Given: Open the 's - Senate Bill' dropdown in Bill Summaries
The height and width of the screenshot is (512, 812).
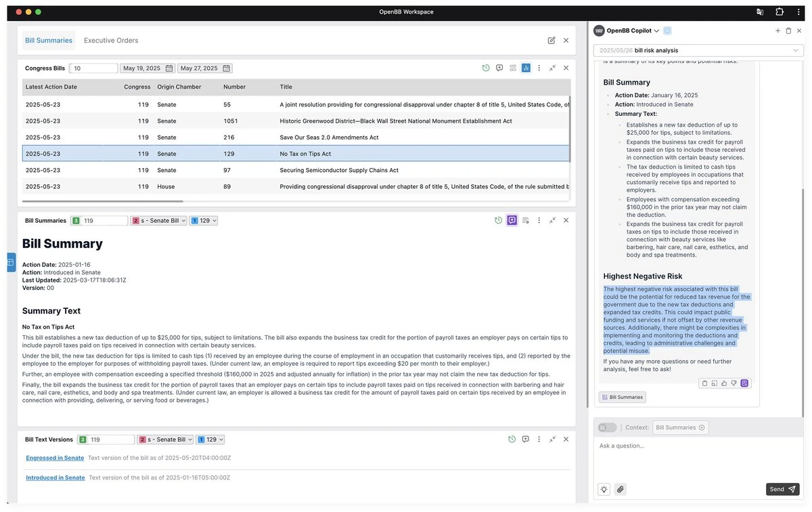Looking at the screenshot, I should tap(158, 221).
